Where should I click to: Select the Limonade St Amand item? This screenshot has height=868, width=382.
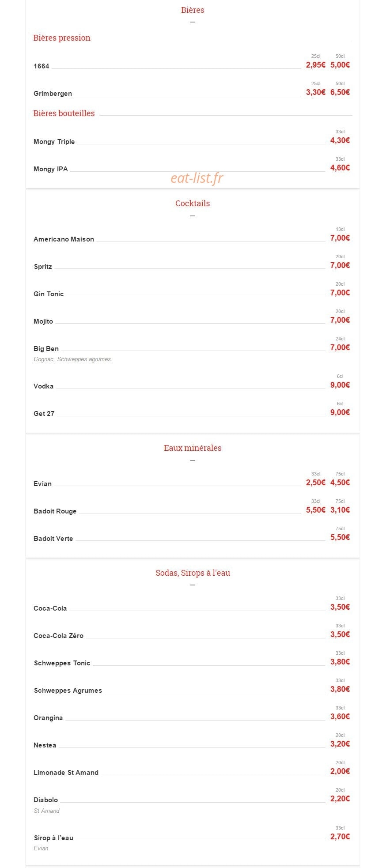pos(66,773)
